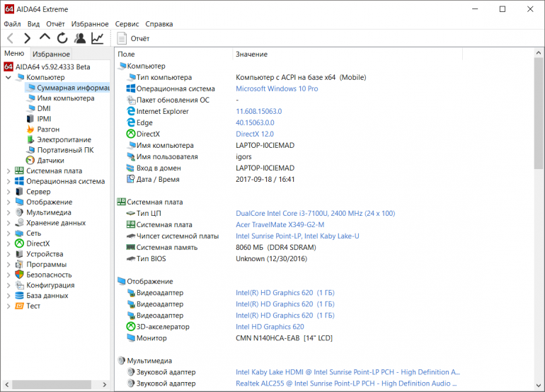Image resolution: width=545 pixels, height=392 pixels.
Task: Go up one level with the up arrow icon
Action: 45,38
